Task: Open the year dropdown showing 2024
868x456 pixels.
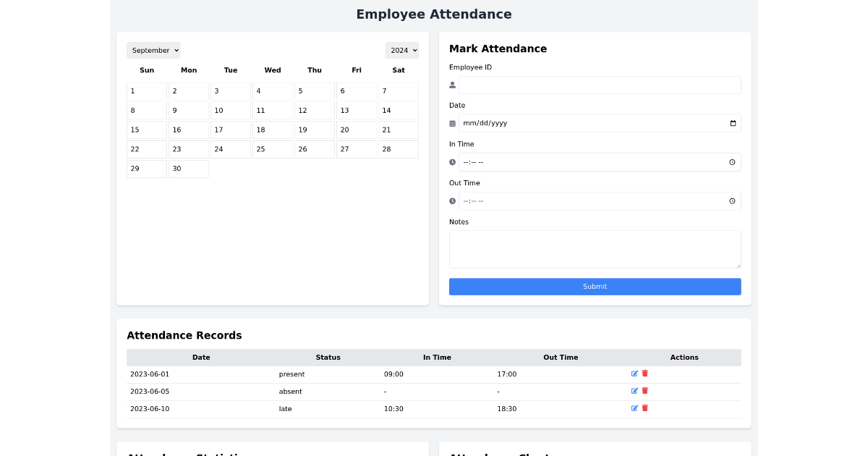Action: point(403,50)
